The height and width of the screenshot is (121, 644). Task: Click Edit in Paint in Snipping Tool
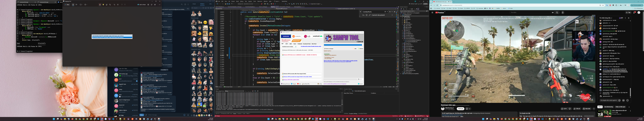(x=142, y=5)
